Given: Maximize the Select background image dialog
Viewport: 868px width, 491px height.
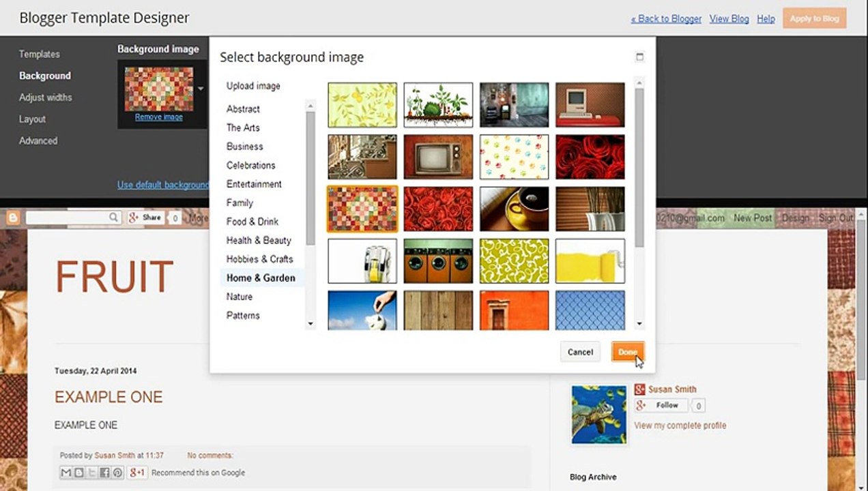Looking at the screenshot, I should (639, 57).
